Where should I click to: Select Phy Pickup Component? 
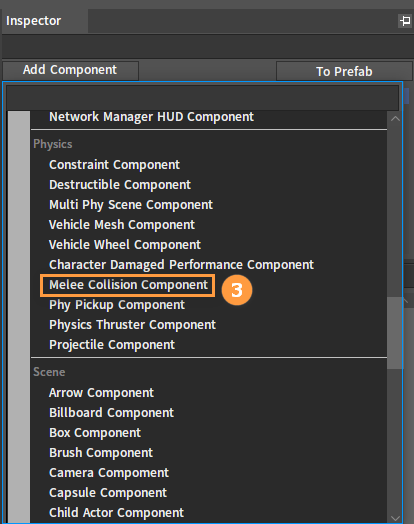tap(117, 305)
